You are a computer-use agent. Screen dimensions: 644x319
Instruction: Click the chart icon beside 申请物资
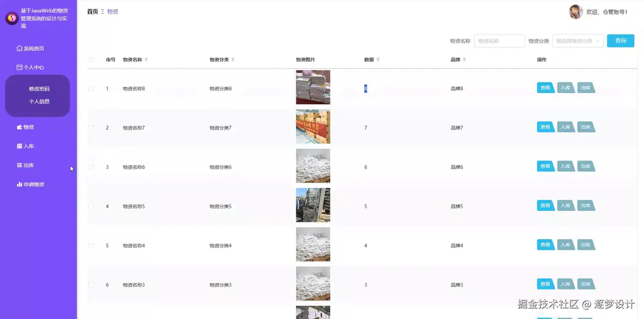coord(19,184)
